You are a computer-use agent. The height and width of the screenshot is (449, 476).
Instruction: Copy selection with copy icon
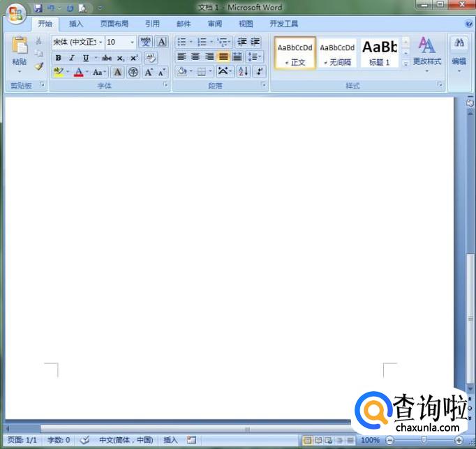[38, 54]
